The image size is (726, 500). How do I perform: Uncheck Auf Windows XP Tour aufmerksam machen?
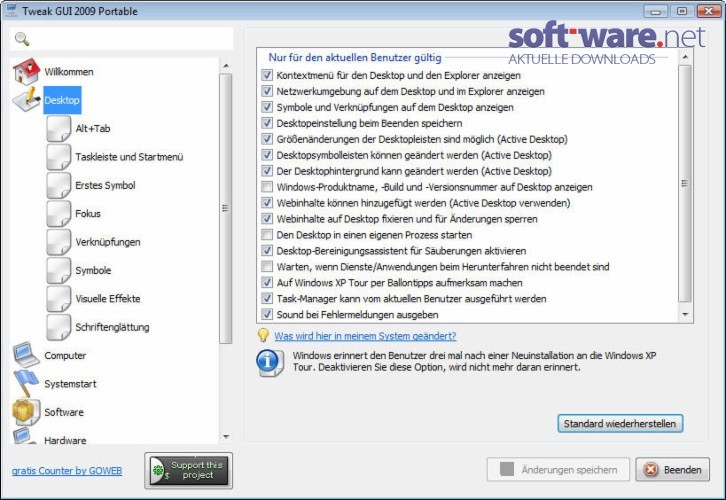267,282
